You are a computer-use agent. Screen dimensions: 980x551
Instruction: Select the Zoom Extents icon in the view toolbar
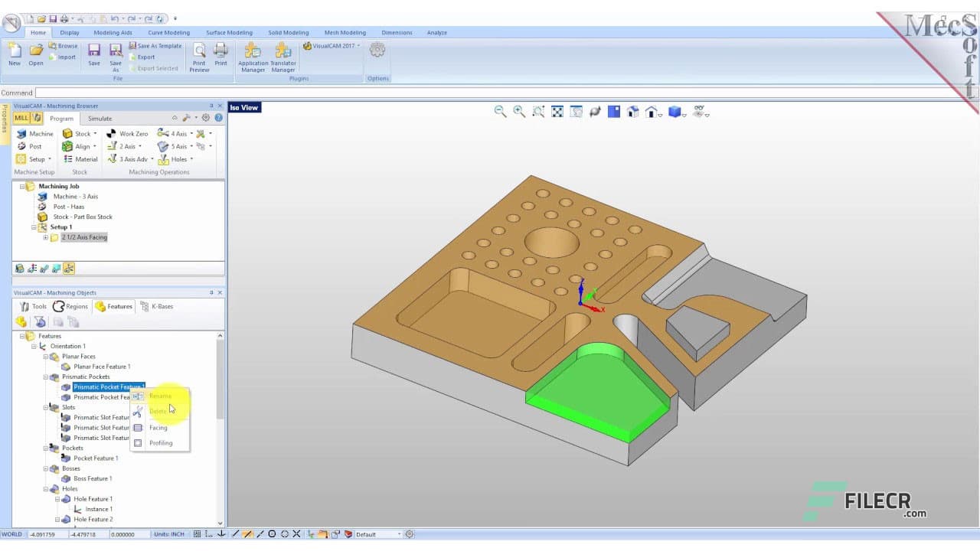coord(557,112)
